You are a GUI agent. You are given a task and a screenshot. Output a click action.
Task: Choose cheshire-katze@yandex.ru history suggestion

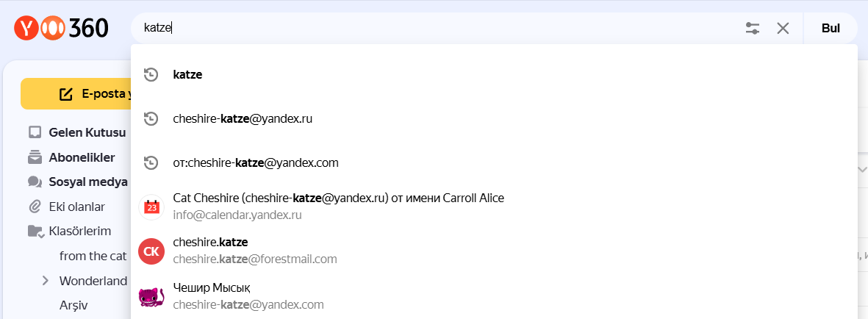coord(243,118)
